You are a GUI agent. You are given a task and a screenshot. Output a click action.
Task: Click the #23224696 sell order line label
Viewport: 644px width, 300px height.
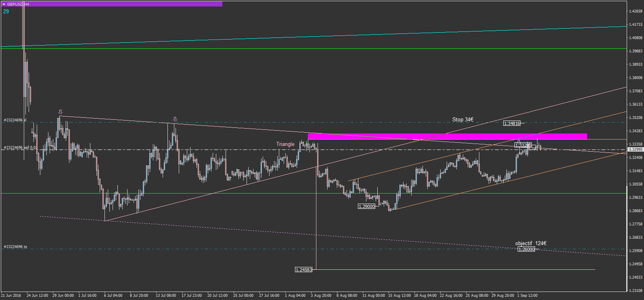point(20,148)
